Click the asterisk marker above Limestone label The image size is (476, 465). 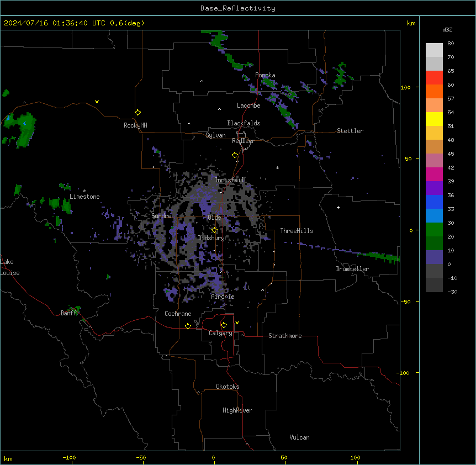pos(84,191)
